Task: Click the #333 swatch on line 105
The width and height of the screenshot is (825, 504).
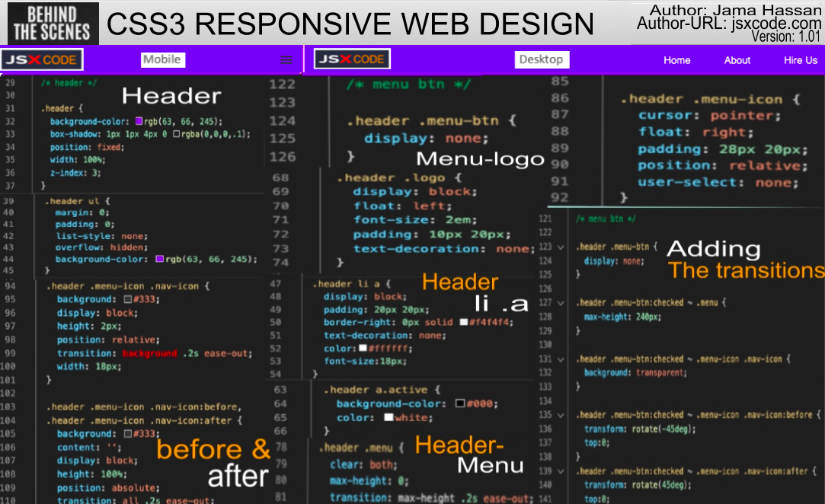Action: (127, 434)
